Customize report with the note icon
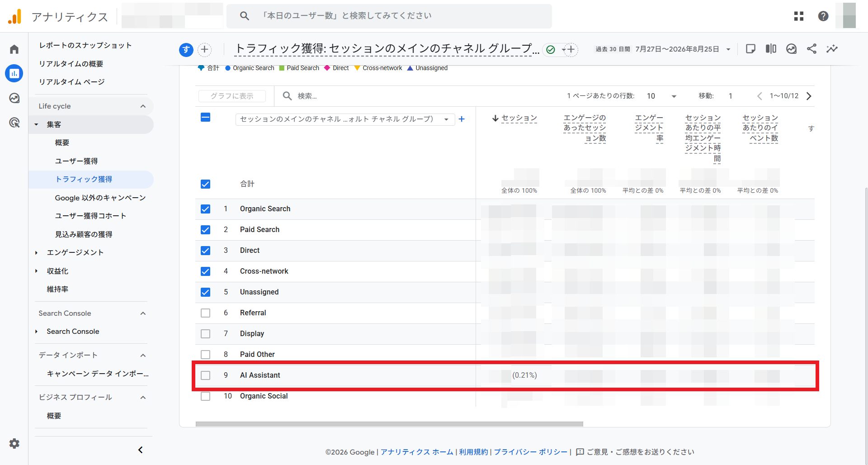 (x=750, y=49)
